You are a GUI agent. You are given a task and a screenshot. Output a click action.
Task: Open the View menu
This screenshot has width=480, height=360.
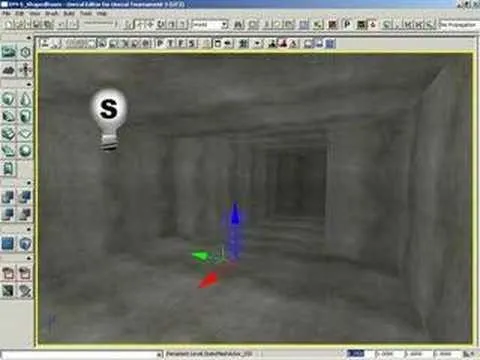point(35,13)
